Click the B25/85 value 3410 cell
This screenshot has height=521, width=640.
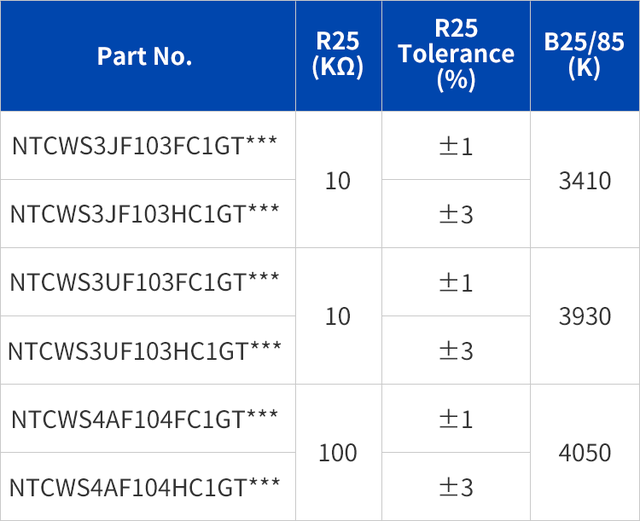click(585, 180)
